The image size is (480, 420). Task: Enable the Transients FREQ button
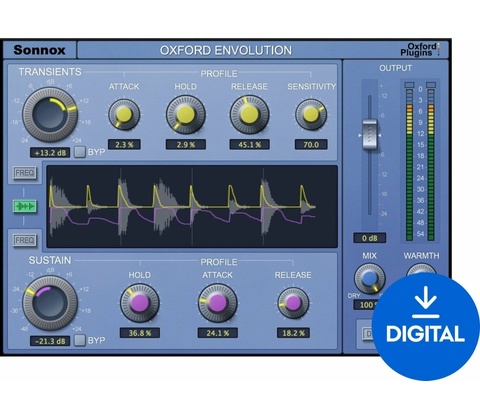[x=25, y=173]
